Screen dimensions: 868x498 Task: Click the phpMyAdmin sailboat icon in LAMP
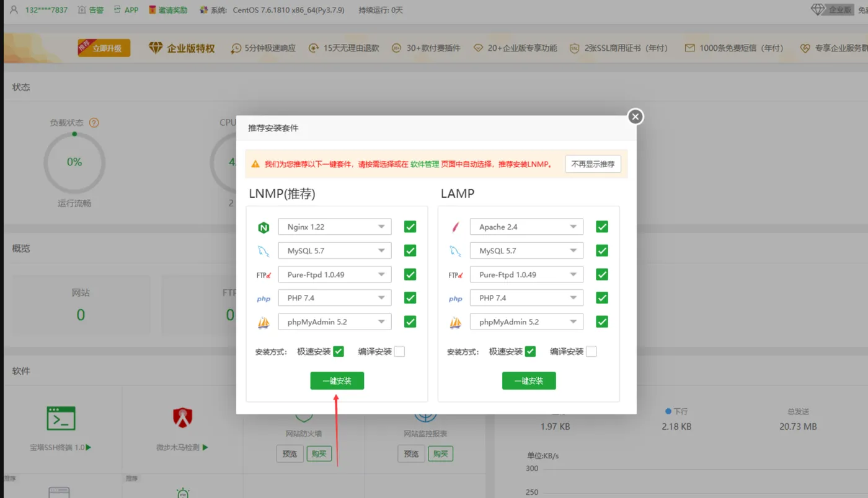[455, 322]
